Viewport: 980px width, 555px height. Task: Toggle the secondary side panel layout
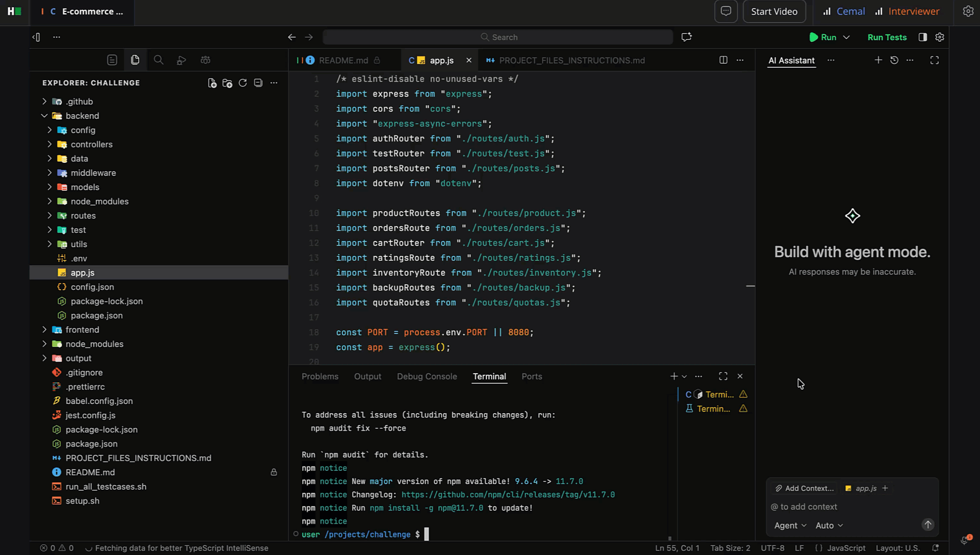[x=923, y=37]
